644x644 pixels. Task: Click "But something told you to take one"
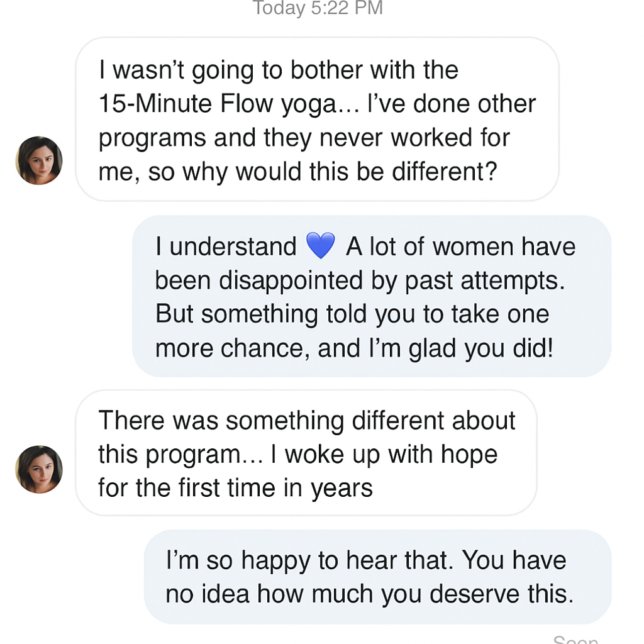click(352, 314)
